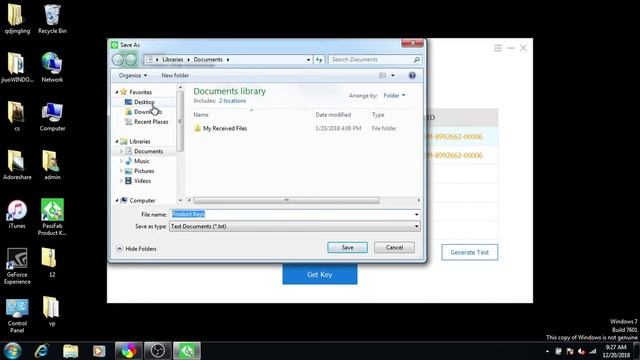640x360 pixels.
Task: Launch Internet Explorer from the taskbar
Action: tap(42, 351)
